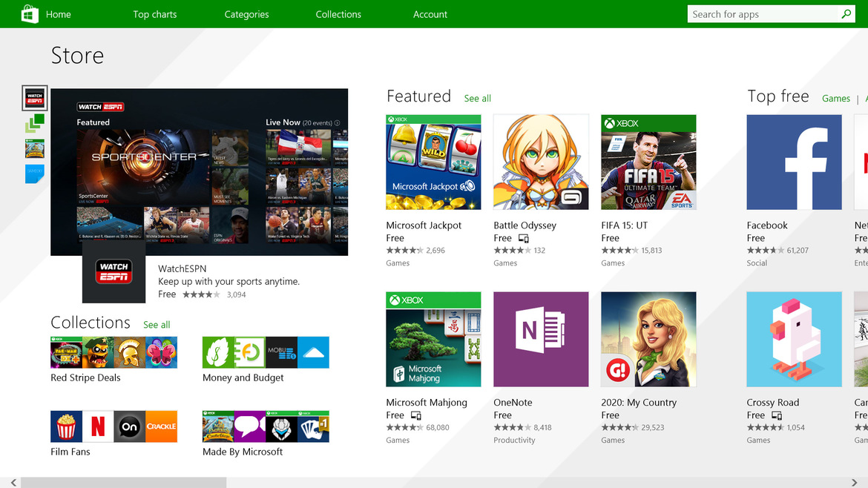Open the Red Stripe Deals label
The width and height of the screenshot is (868, 488).
[x=85, y=378]
